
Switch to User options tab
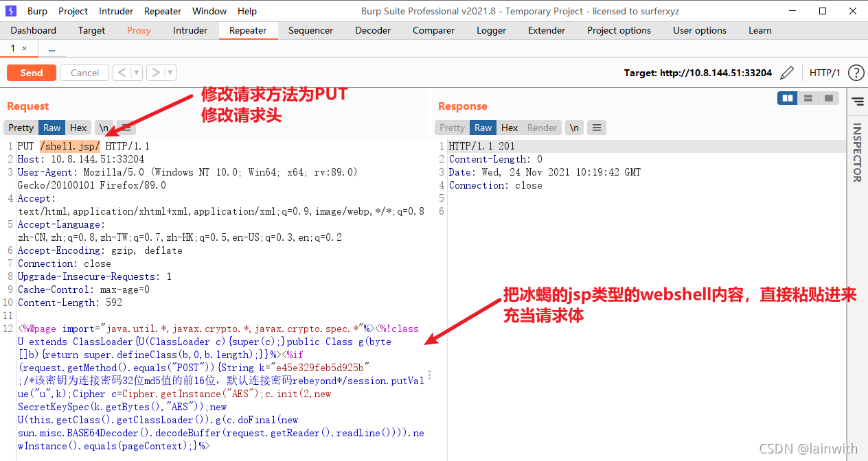coord(700,30)
